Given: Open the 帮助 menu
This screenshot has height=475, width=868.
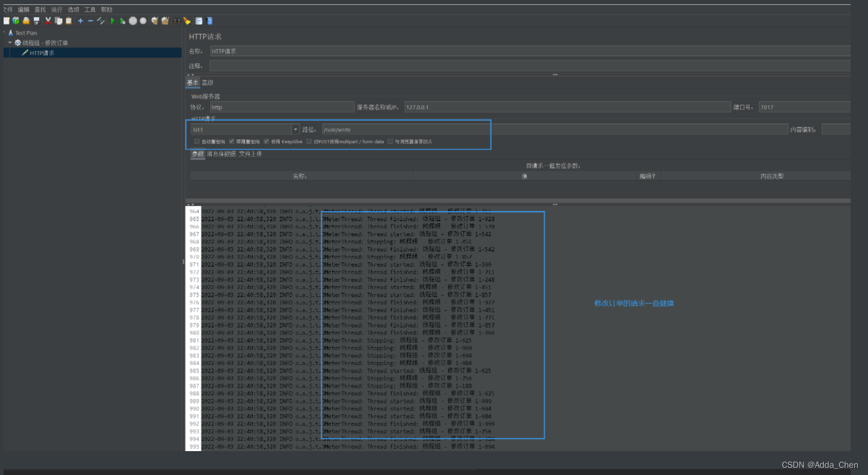Looking at the screenshot, I should click(106, 10).
